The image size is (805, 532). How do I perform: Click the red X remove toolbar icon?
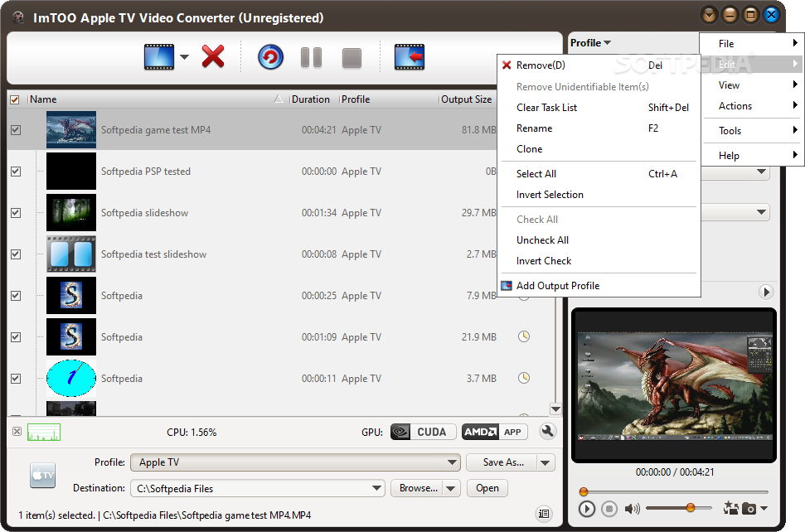(x=213, y=56)
